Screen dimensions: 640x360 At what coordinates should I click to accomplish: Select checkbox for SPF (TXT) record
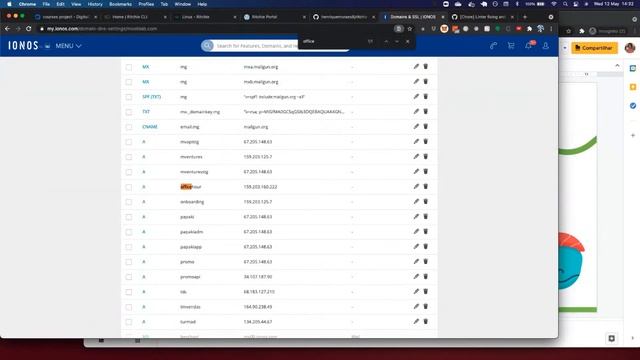point(129,97)
